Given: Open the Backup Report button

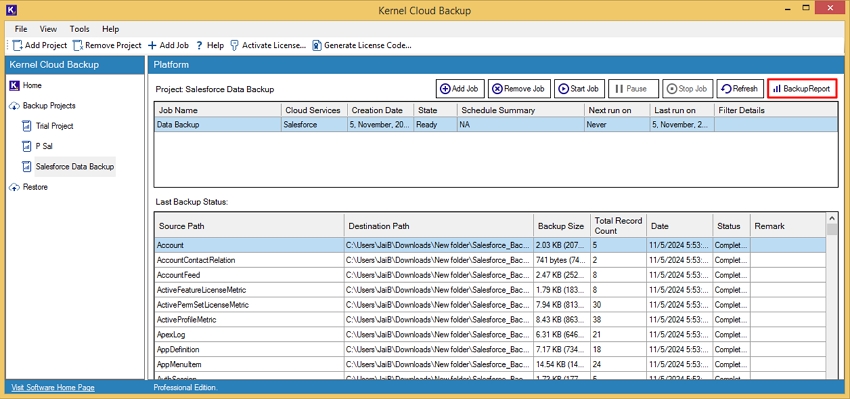Looking at the screenshot, I should [x=802, y=89].
